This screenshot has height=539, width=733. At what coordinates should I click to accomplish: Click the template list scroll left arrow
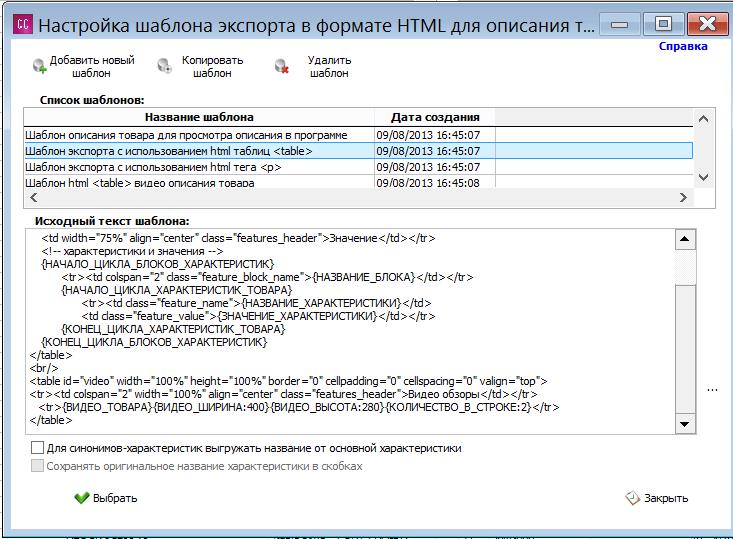pyautogui.click(x=34, y=197)
